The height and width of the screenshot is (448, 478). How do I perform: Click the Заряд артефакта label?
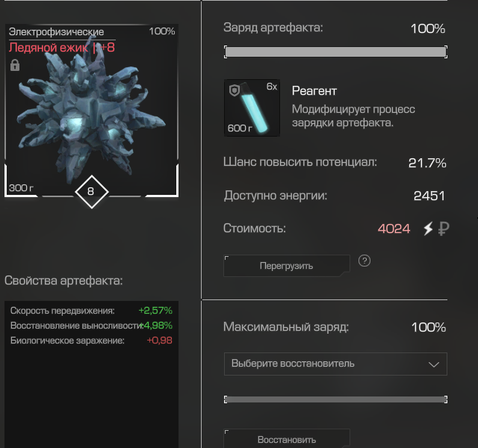click(273, 28)
